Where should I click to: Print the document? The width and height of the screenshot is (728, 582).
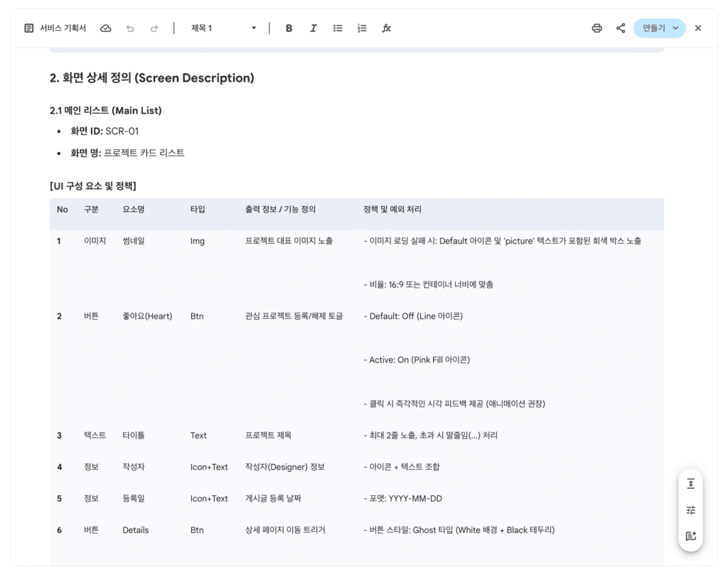pos(596,28)
